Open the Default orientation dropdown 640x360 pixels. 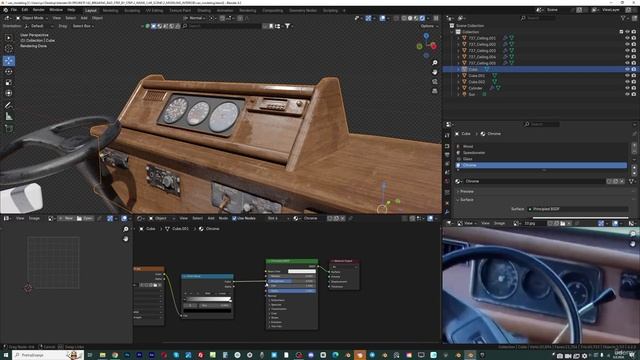click(x=39, y=26)
